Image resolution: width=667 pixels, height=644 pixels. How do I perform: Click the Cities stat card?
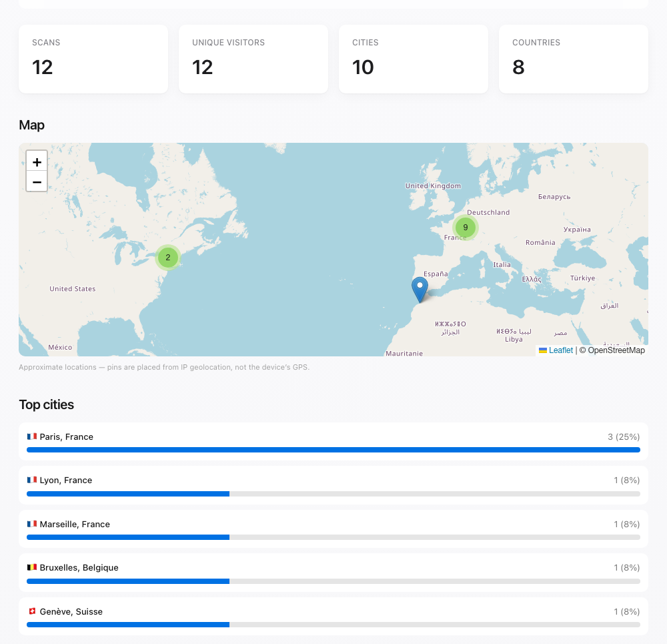point(414,59)
